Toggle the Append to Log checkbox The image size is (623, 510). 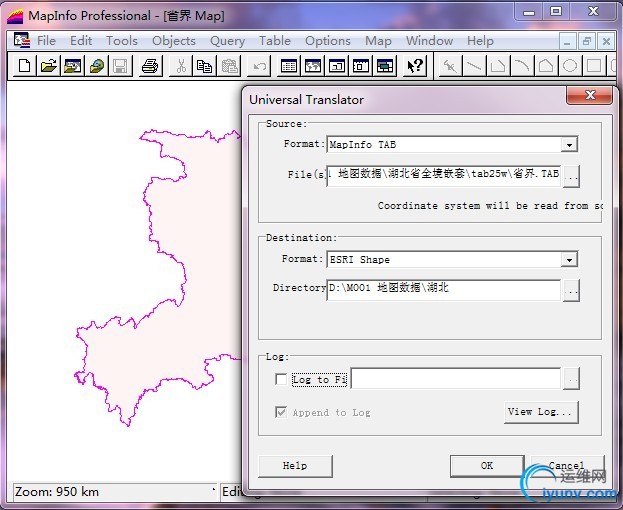tap(281, 412)
